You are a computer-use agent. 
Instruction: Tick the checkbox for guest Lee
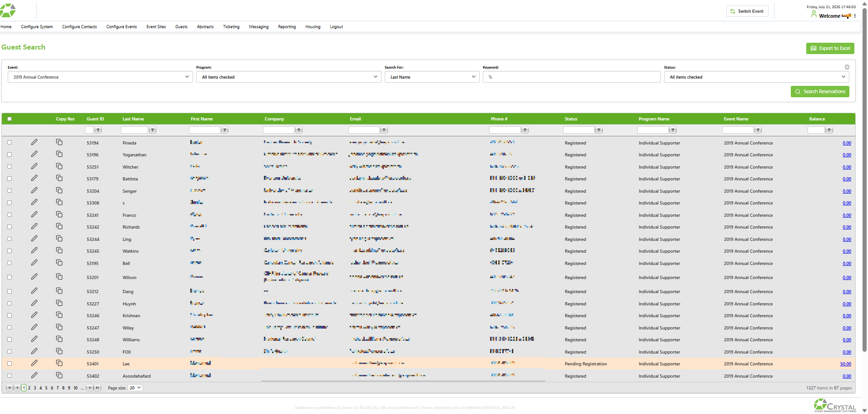click(10, 364)
